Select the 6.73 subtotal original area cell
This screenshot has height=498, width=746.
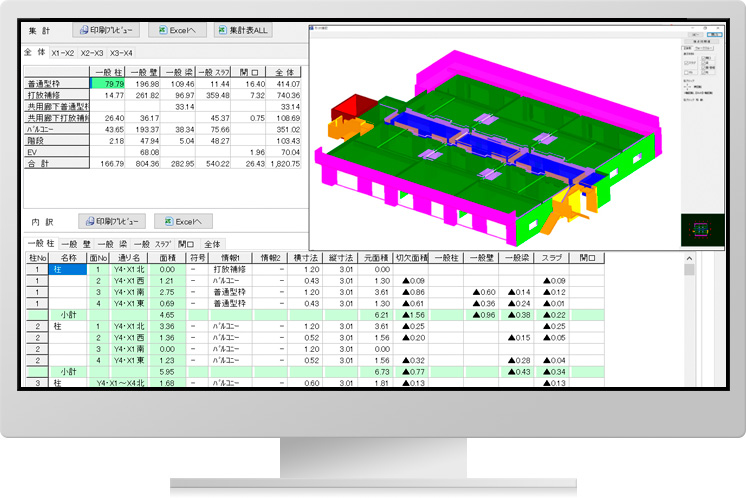click(375, 372)
